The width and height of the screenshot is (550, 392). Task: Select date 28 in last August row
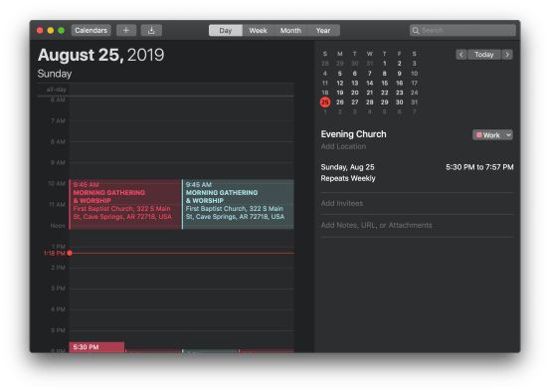(370, 102)
